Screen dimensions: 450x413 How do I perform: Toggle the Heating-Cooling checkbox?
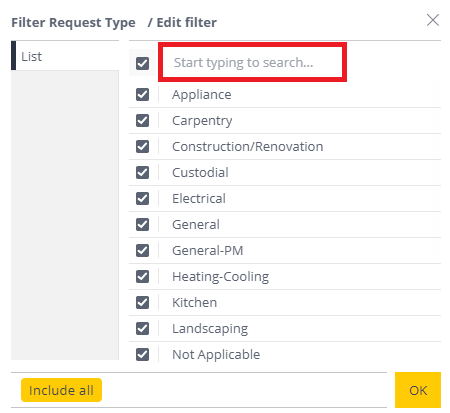[x=142, y=276]
